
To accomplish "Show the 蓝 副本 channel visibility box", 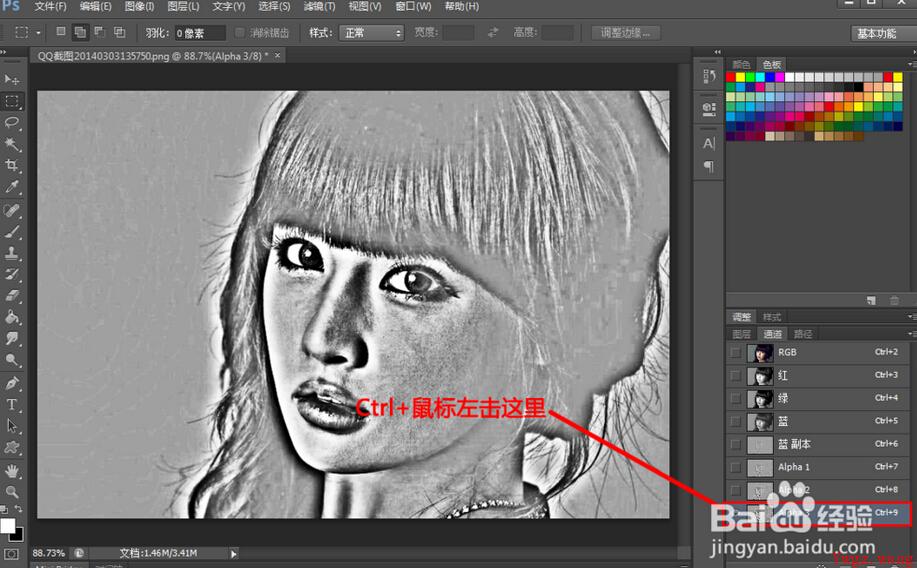I will 736,444.
